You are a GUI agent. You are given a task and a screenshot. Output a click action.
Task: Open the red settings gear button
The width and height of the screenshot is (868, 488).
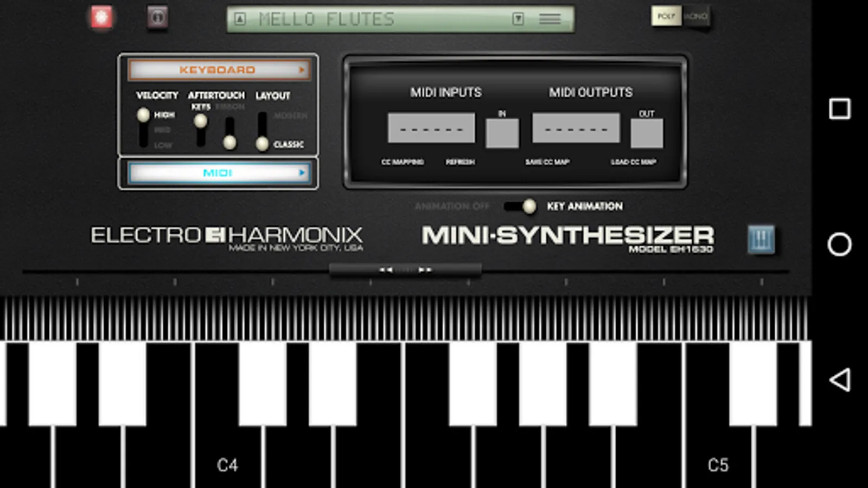pos(101,17)
